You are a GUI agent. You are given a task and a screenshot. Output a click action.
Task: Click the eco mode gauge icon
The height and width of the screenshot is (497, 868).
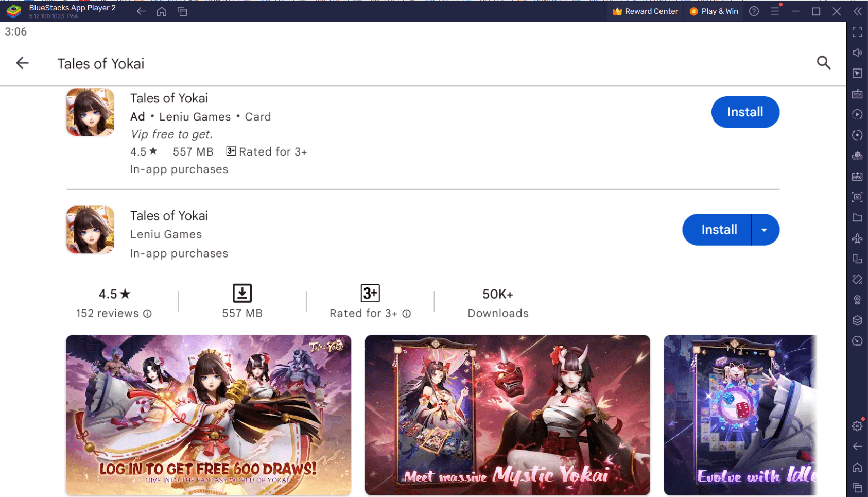857,341
